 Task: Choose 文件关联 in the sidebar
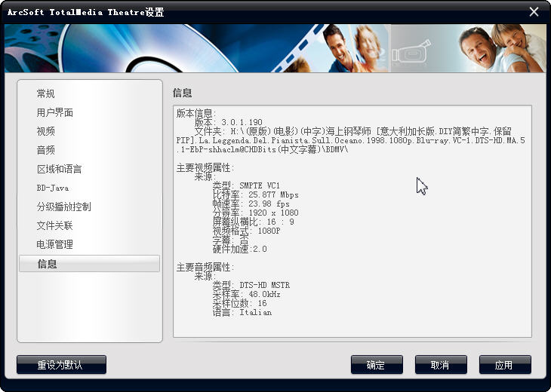coord(55,225)
